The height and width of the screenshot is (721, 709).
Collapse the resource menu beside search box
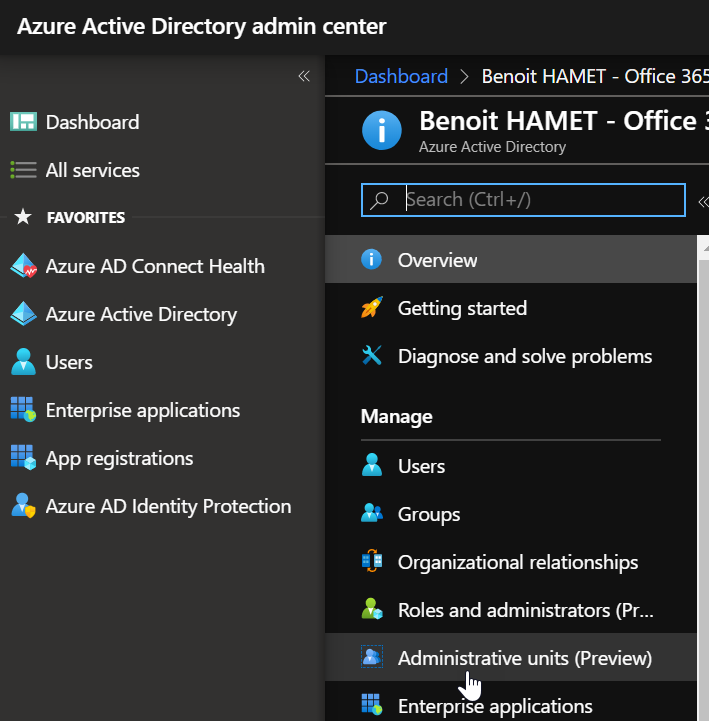(x=702, y=200)
